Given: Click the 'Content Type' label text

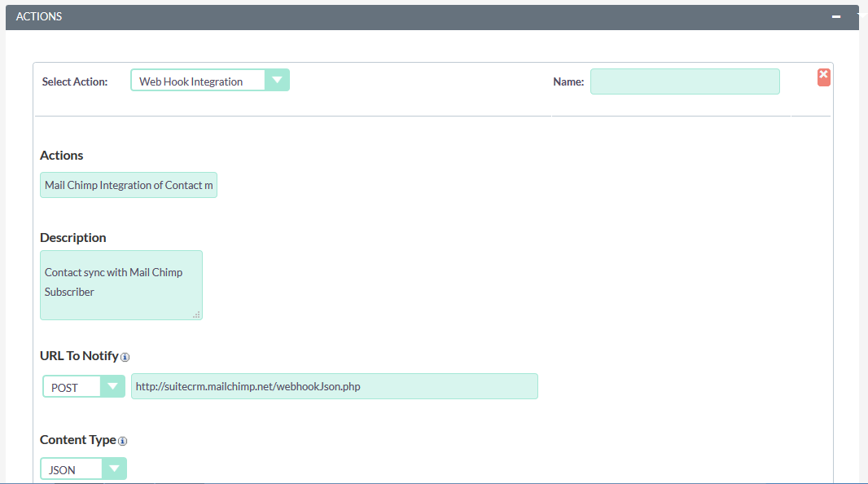Looking at the screenshot, I should point(78,440).
